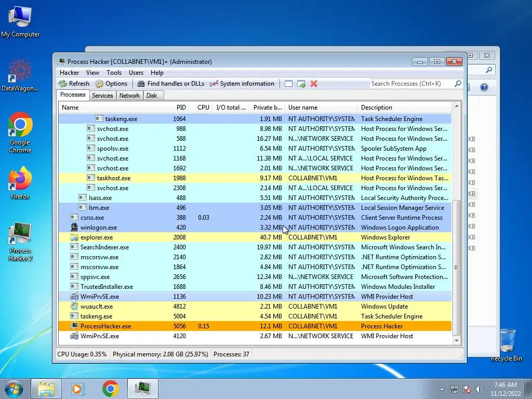Open the volume speaker tray icon
532x399 pixels.
click(480, 389)
